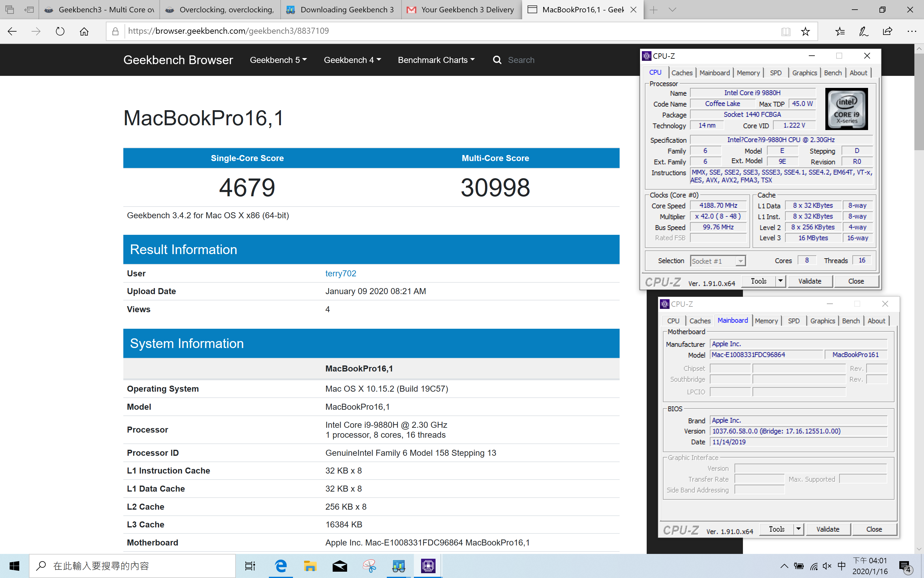This screenshot has width=924, height=578.
Task: Share this page icon
Action: (x=887, y=31)
